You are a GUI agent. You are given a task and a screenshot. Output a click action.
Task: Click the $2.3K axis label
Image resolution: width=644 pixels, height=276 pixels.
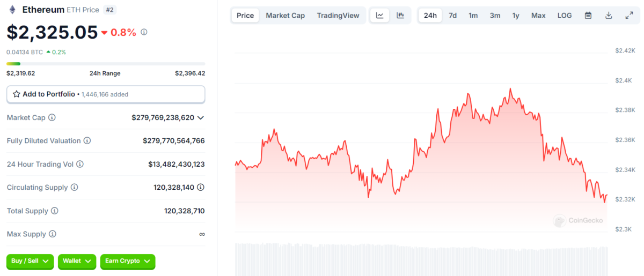624,229
